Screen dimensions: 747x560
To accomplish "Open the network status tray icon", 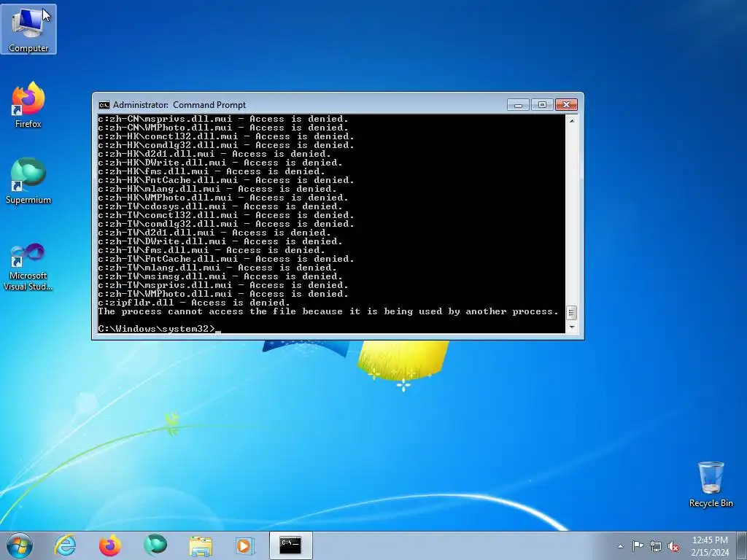I will pos(656,546).
